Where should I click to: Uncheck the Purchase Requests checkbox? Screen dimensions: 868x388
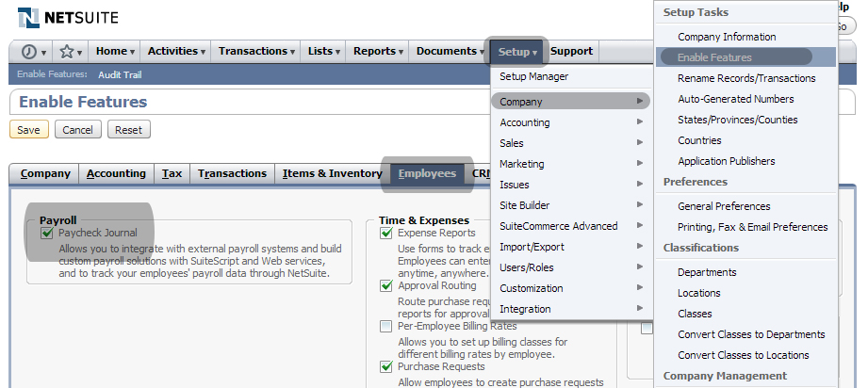coord(386,366)
